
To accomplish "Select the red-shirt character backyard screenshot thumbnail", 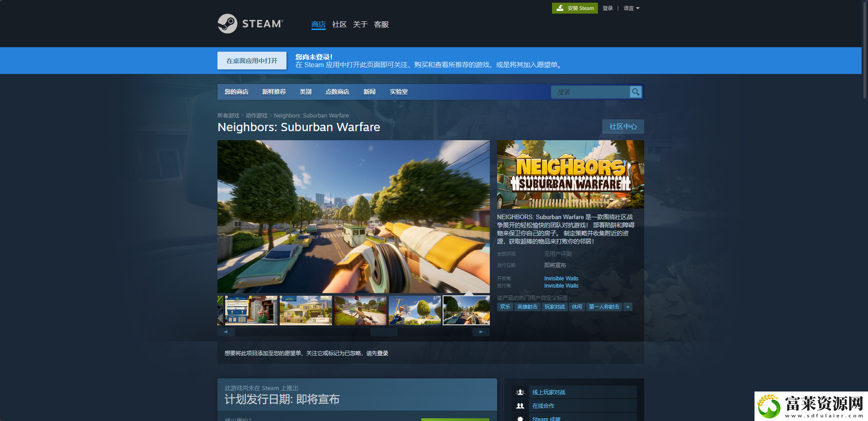I will [360, 311].
